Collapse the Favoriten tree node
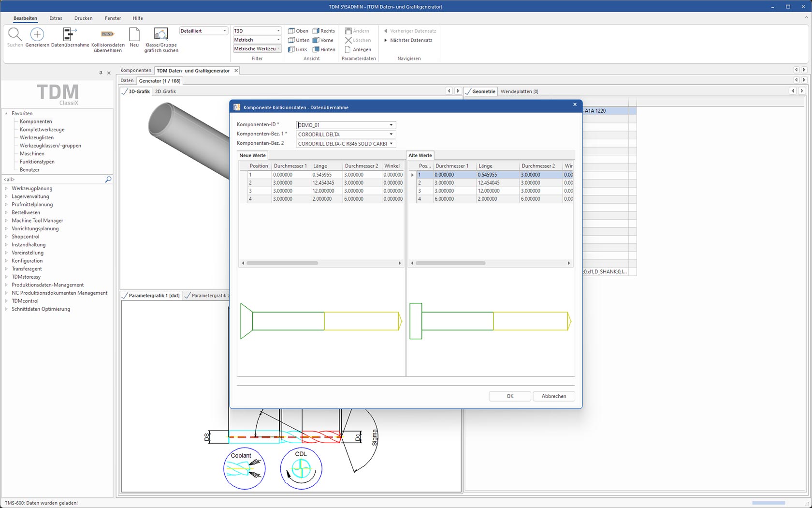Viewport: 812px width, 508px height. [x=6, y=113]
